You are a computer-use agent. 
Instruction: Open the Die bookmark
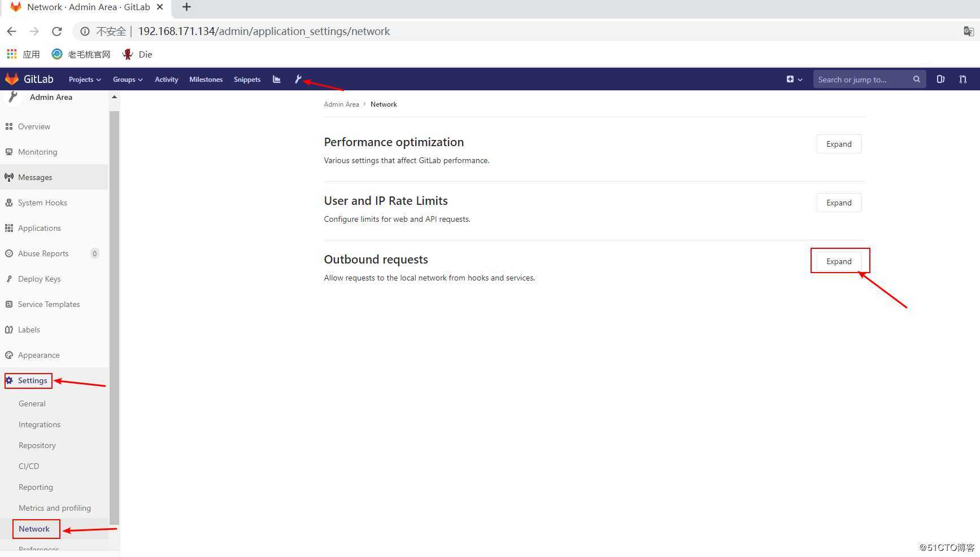tap(137, 54)
